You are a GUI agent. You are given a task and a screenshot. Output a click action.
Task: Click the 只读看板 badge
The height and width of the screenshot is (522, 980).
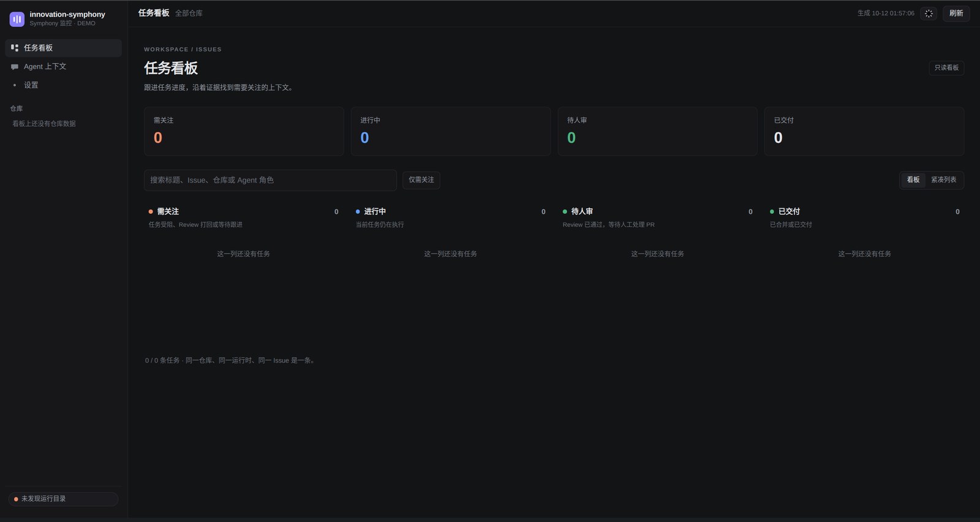click(946, 68)
